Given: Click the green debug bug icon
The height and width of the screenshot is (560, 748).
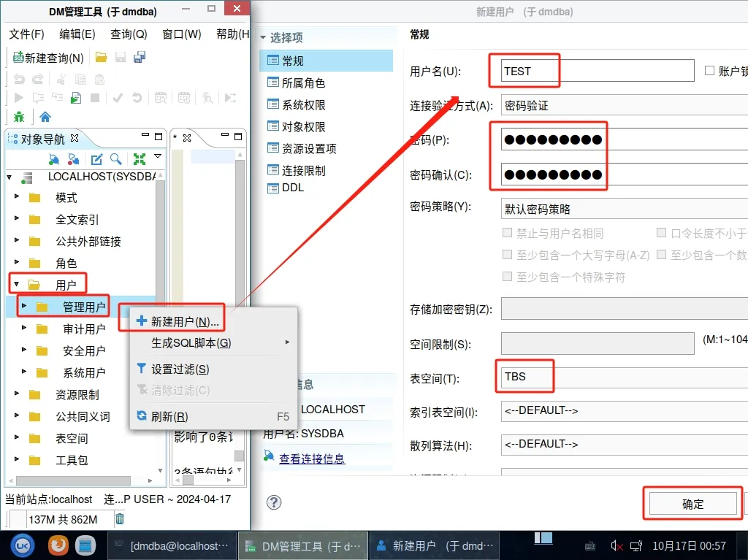Looking at the screenshot, I should (19, 117).
